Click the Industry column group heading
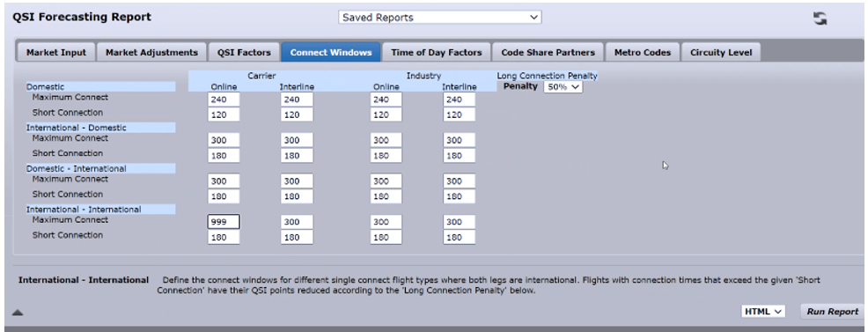Screen dimensions: 868x332 pos(423,76)
